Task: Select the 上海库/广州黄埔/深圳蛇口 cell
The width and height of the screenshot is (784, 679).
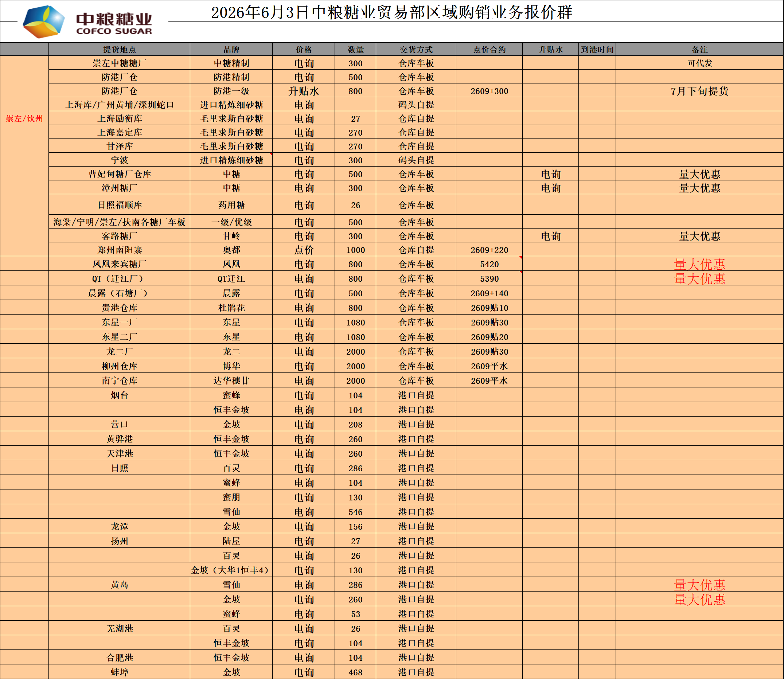Action: [119, 105]
